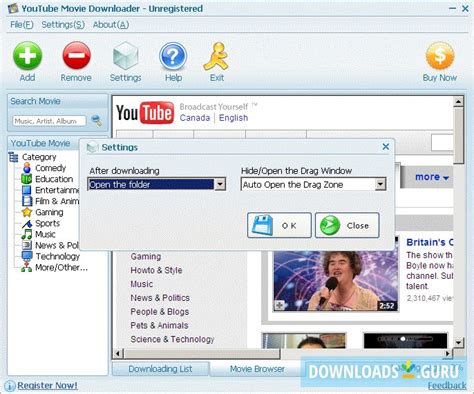Open the After downloading dropdown
Screen dimensions: 474x394
(x=220, y=184)
